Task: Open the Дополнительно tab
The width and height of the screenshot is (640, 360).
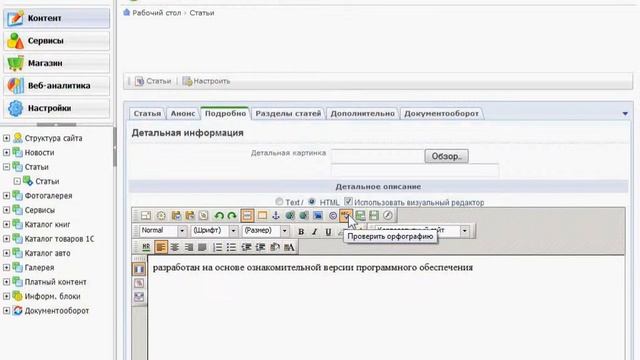Action: (362, 113)
